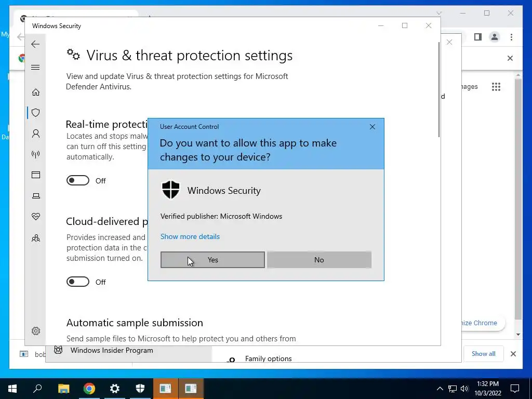532x399 pixels.
Task: Click the Verified publisher: Microsoft Windows text
Action: coord(221,216)
